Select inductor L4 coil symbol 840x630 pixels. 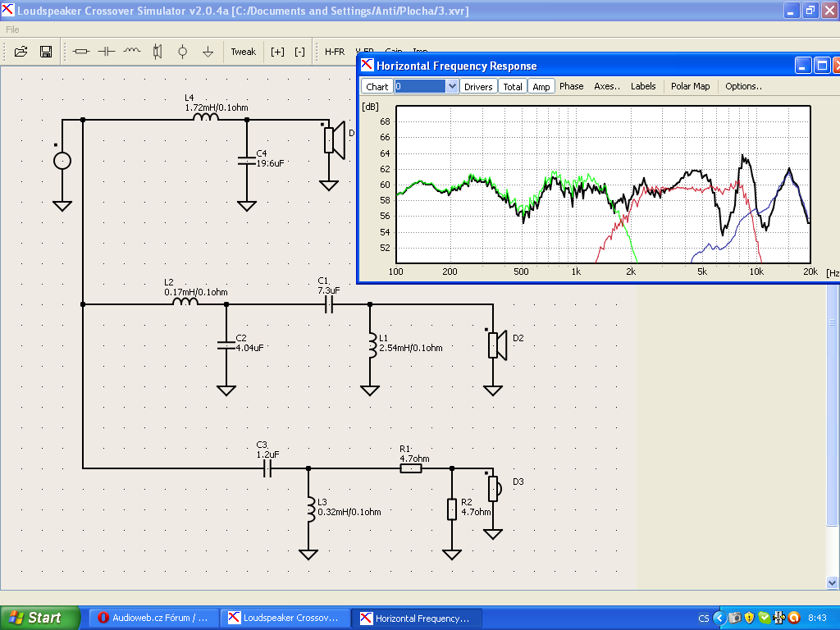pyautogui.click(x=206, y=117)
